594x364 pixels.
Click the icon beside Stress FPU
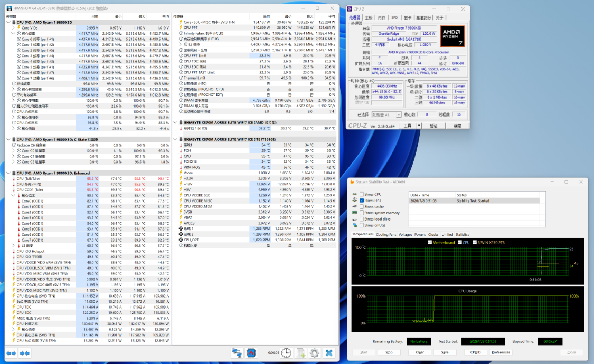click(x=355, y=200)
